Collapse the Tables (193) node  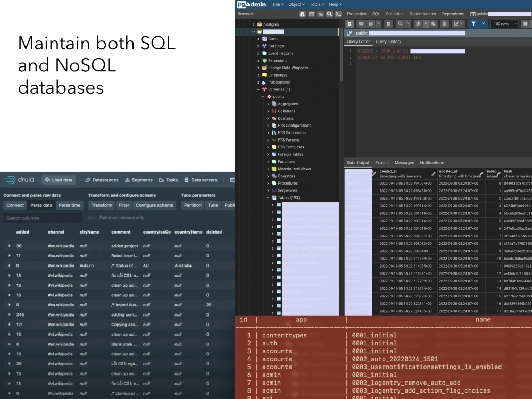(x=268, y=197)
